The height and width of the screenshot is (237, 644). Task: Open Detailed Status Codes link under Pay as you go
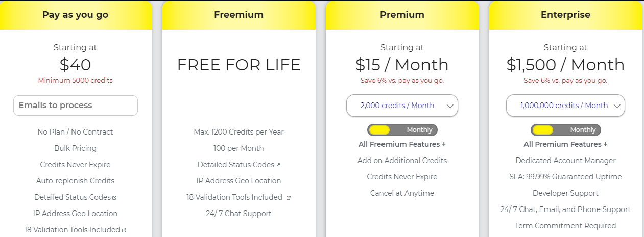click(73, 197)
